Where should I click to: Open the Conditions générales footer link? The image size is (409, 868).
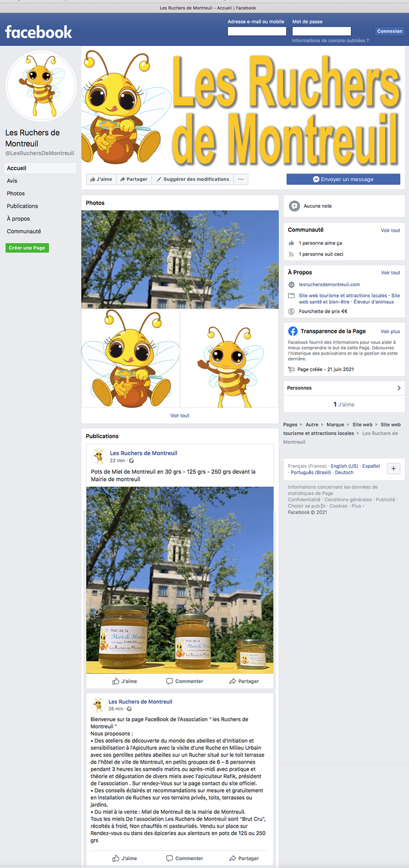348,500
